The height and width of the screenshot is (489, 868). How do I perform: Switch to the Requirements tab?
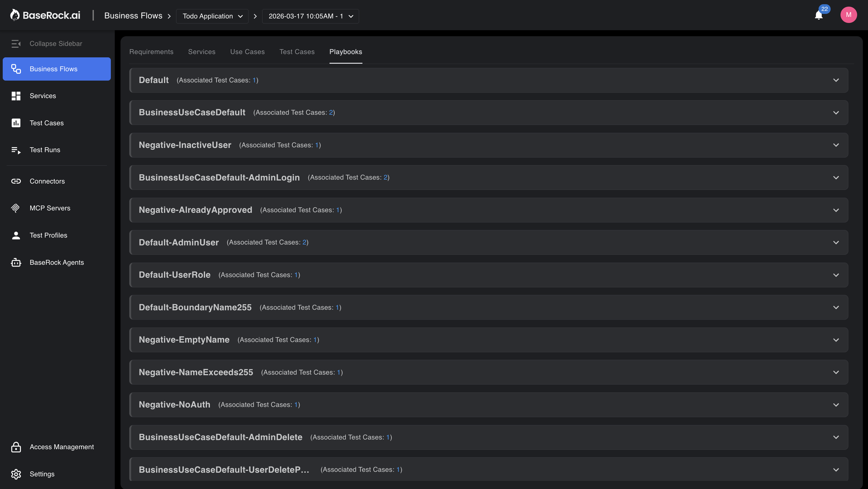151,52
